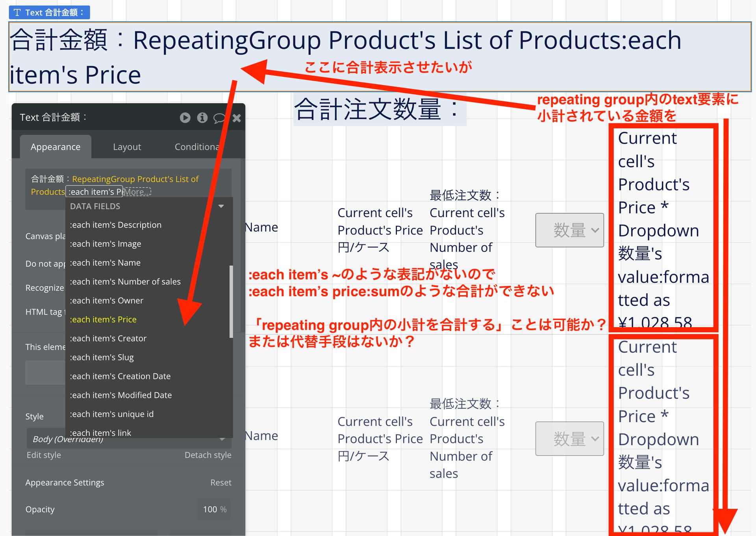This screenshot has height=536, width=756.
Task: Click Detach style link
Action: (208, 455)
